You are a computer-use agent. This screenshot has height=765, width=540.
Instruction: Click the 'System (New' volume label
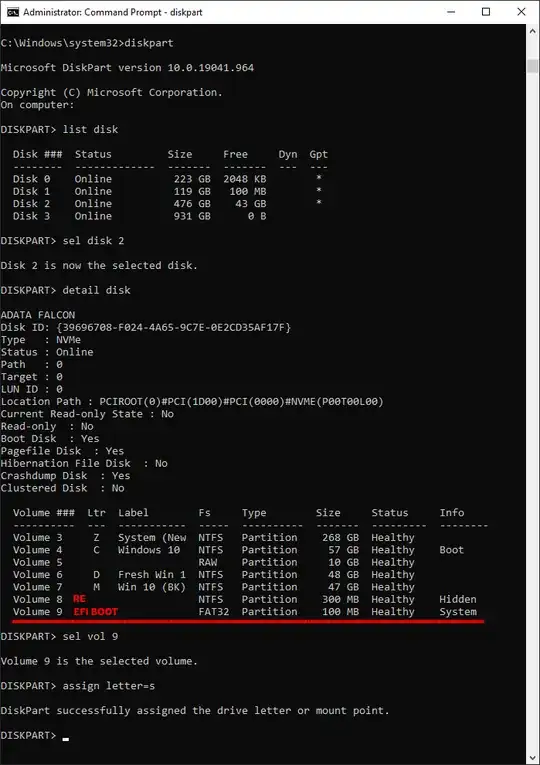(x=152, y=538)
